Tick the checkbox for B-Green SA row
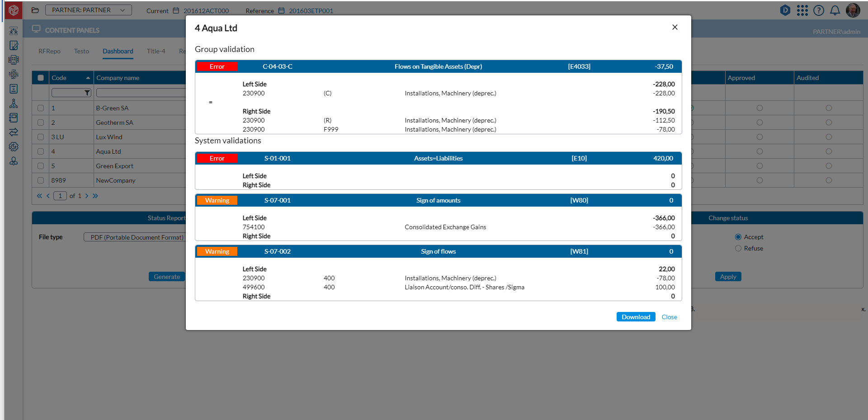Image resolution: width=868 pixels, height=420 pixels. pos(41,108)
